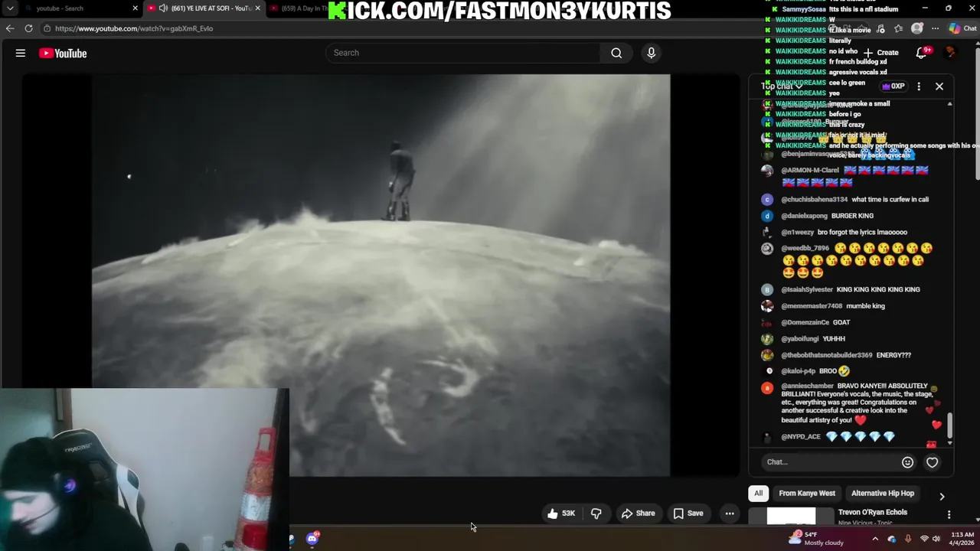Open the browser profile icon in toolbar
This screenshot has height=551, width=980.
click(x=917, y=28)
